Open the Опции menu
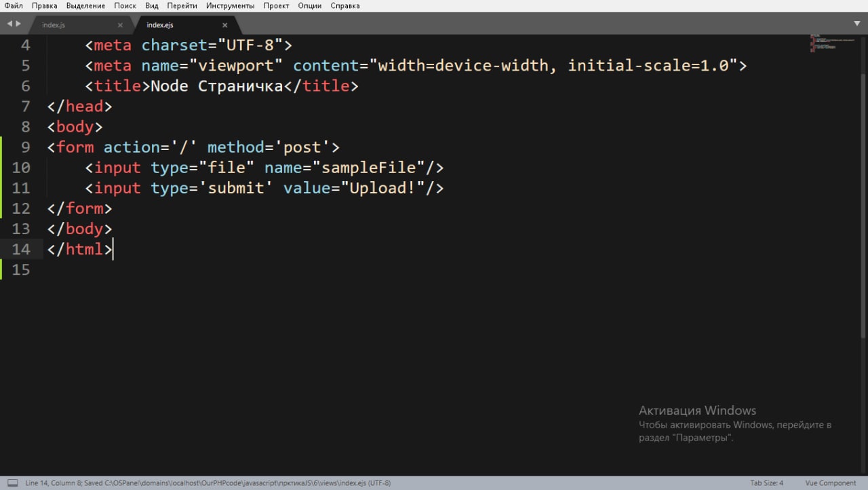Screen dimensions: 868x490 tap(310, 5)
